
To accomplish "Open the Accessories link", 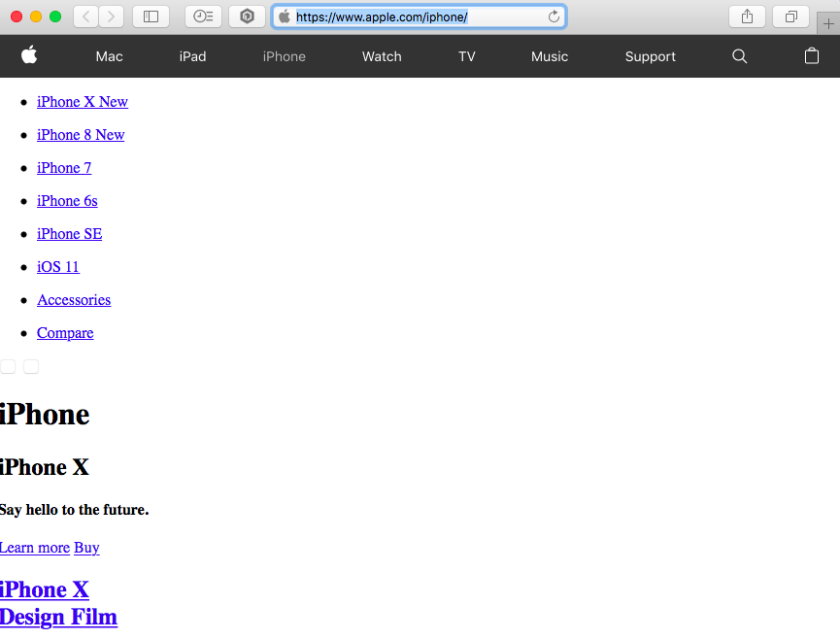I will coord(74,300).
